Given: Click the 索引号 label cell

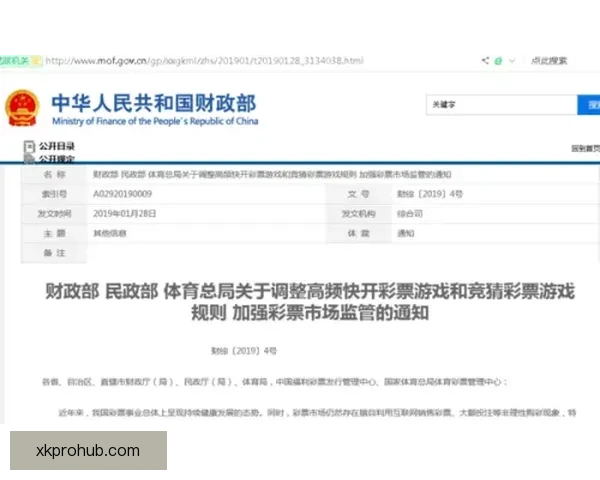Looking at the screenshot, I should [x=54, y=194].
